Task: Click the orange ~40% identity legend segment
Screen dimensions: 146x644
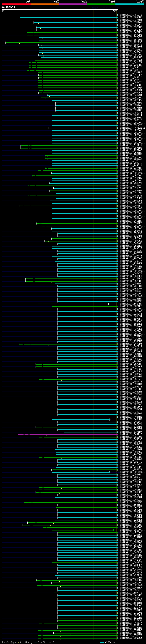Action: click(45, 4)
